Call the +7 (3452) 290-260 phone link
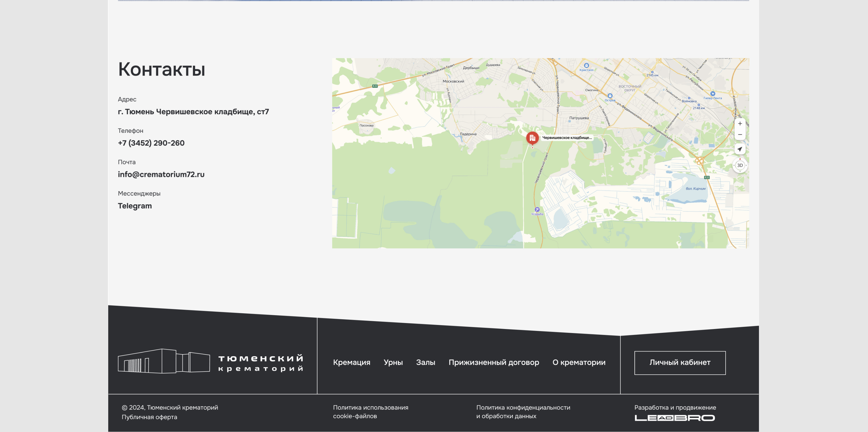868x432 pixels. (x=151, y=143)
